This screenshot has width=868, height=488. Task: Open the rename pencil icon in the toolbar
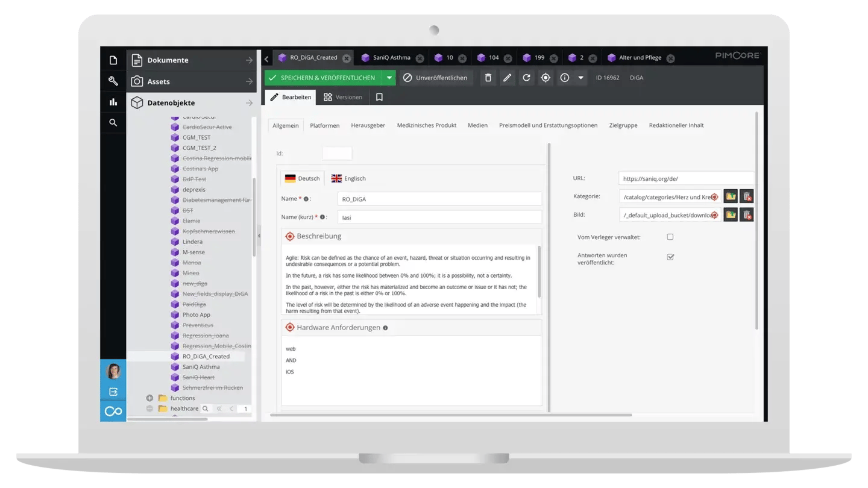pyautogui.click(x=507, y=77)
